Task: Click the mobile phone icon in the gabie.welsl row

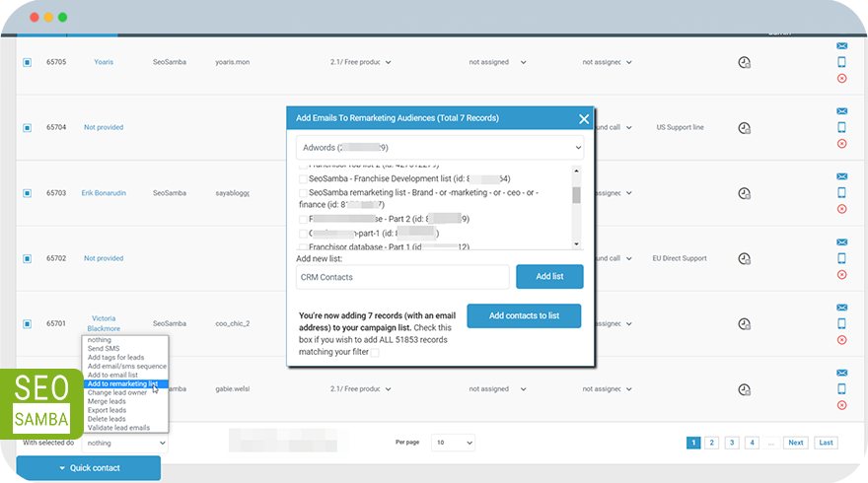Action: click(x=841, y=389)
